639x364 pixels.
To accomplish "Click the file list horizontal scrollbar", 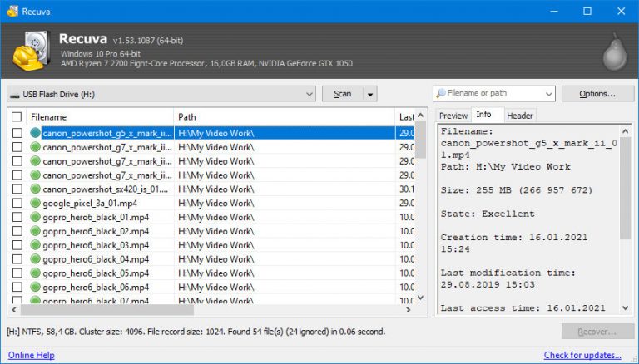I will tap(208, 310).
